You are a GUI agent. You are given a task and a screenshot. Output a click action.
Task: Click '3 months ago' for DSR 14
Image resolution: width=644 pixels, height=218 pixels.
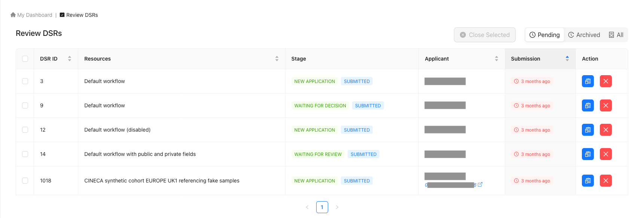click(532, 154)
